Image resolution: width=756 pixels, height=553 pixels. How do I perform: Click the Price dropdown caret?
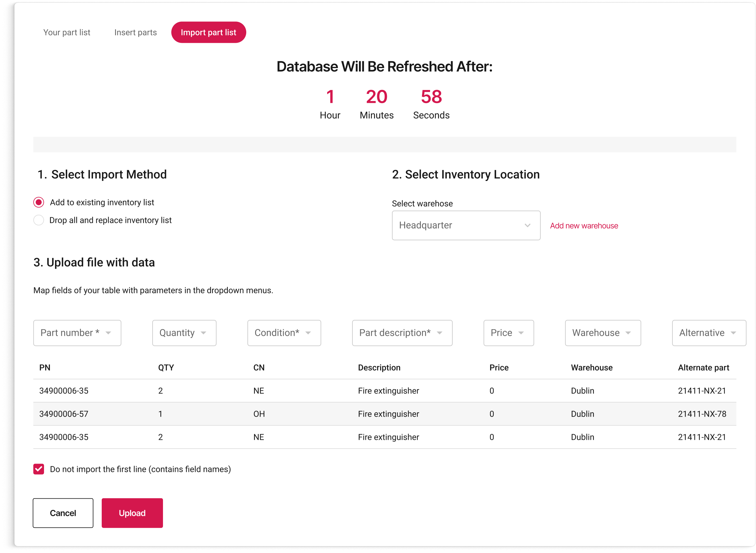[521, 333]
